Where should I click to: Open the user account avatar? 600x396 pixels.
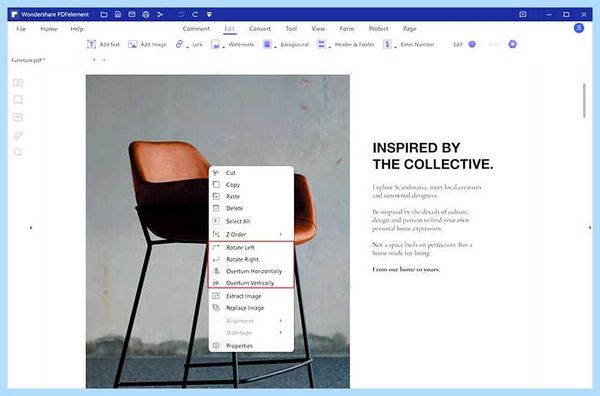[579, 28]
